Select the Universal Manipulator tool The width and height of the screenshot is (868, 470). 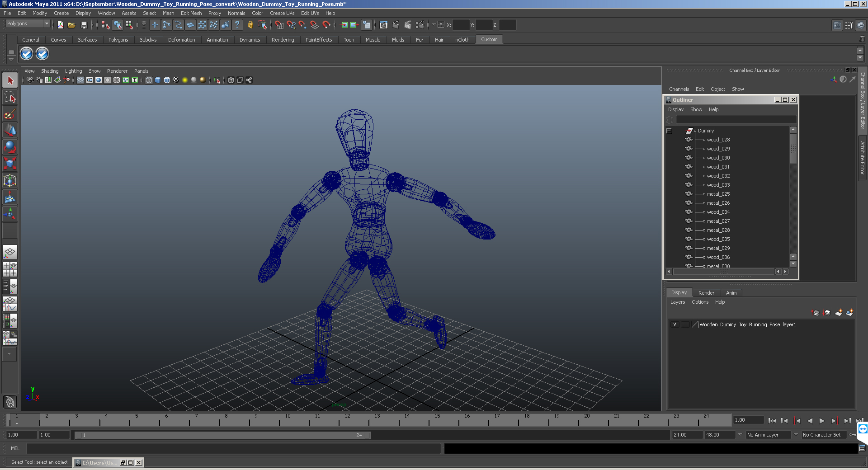point(10,180)
